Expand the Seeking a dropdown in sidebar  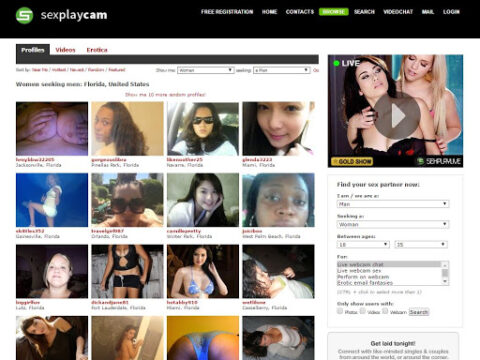[393, 224]
